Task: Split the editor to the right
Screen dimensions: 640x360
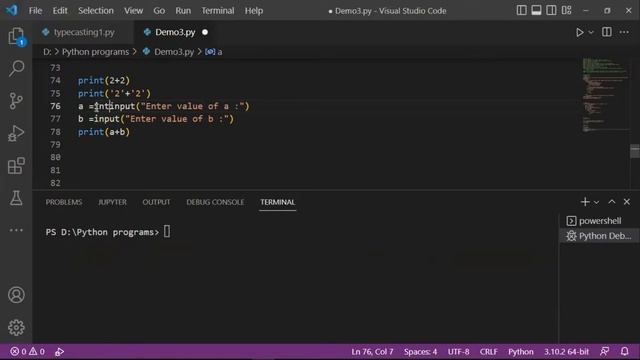Action: (x=607, y=32)
